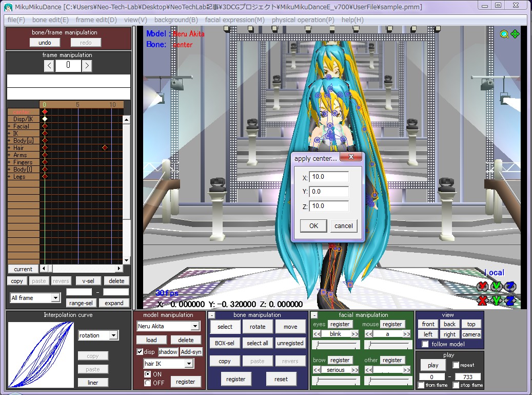Close the apply center dialog

[x=351, y=157]
